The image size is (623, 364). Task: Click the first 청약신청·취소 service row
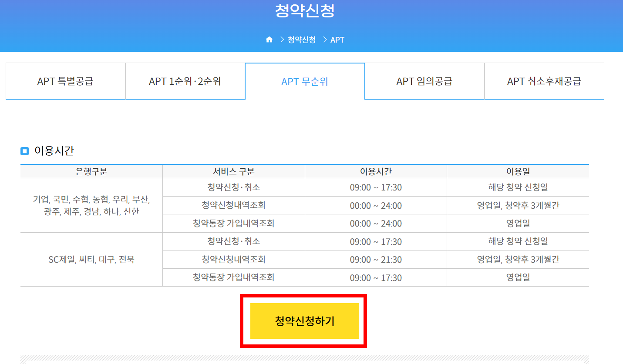[233, 187]
